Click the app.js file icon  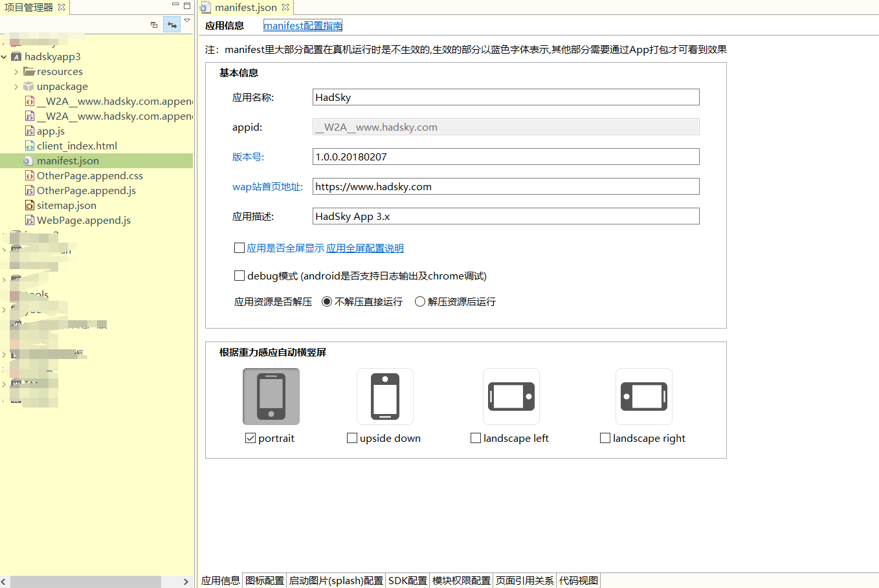(x=29, y=131)
